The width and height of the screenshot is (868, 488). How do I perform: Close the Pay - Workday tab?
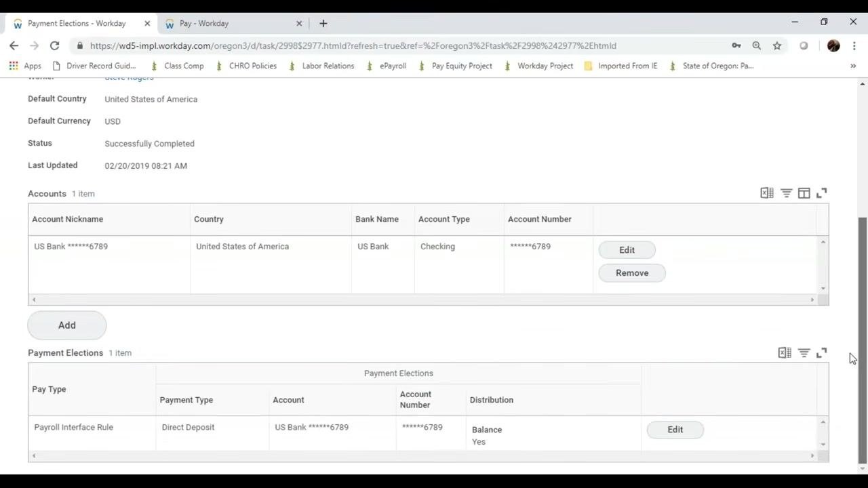[x=299, y=23]
